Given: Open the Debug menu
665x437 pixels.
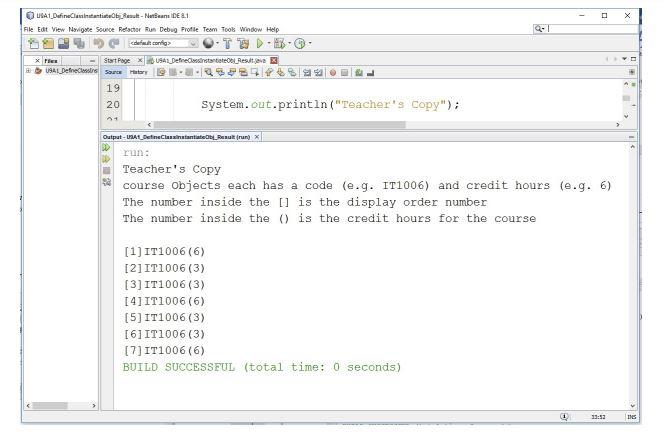Looking at the screenshot, I should pos(168,29).
